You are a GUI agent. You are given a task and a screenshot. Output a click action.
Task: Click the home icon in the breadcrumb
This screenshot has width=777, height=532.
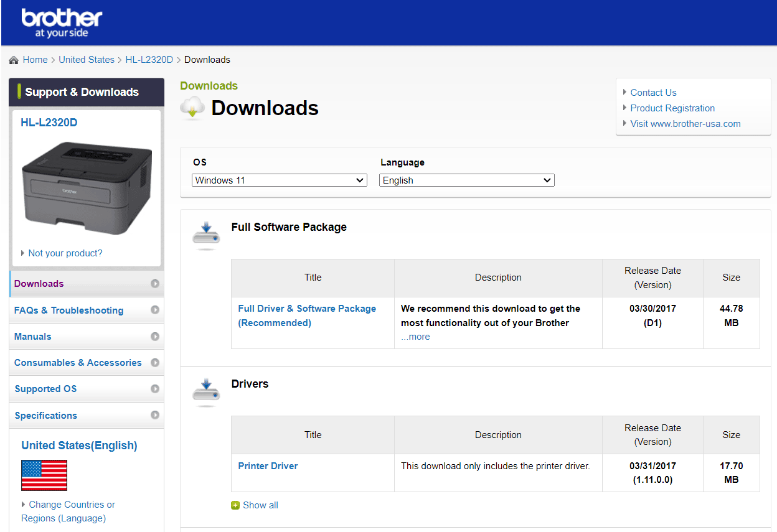[13, 58]
